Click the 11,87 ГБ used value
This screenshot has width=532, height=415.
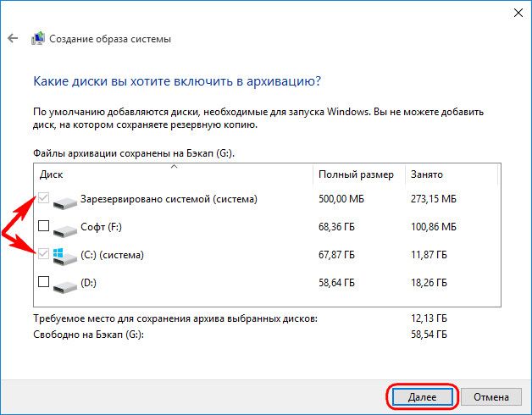429,255
